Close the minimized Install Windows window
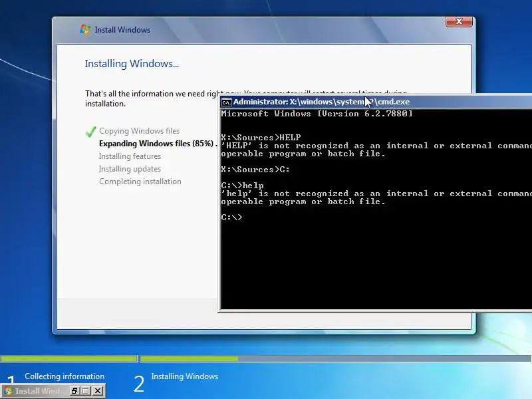Viewport: 532px width, 399px height. [98, 391]
